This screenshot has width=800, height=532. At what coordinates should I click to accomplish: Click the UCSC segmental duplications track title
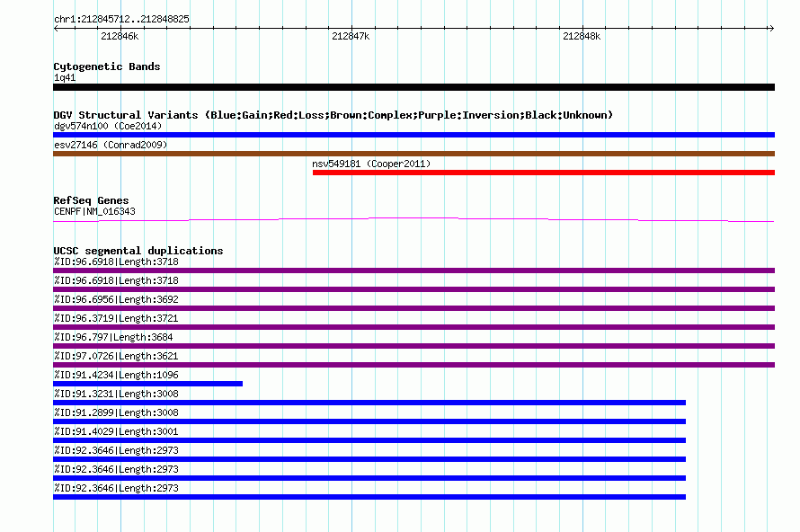tap(138, 251)
